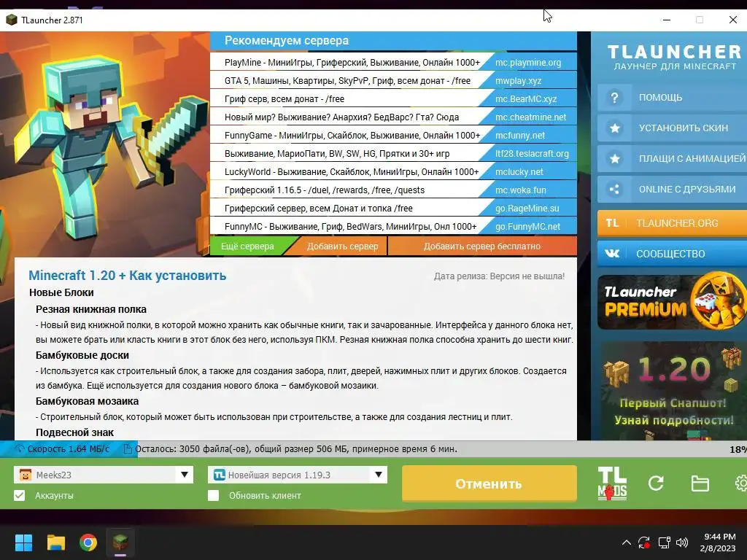Open УСТАНОВИТЬ СКИН menu item

pos(672,128)
